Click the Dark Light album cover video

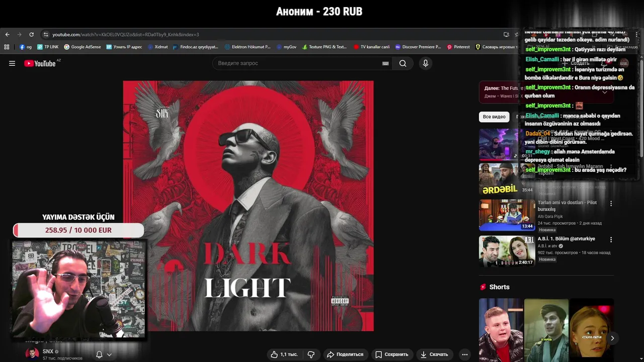point(248,206)
